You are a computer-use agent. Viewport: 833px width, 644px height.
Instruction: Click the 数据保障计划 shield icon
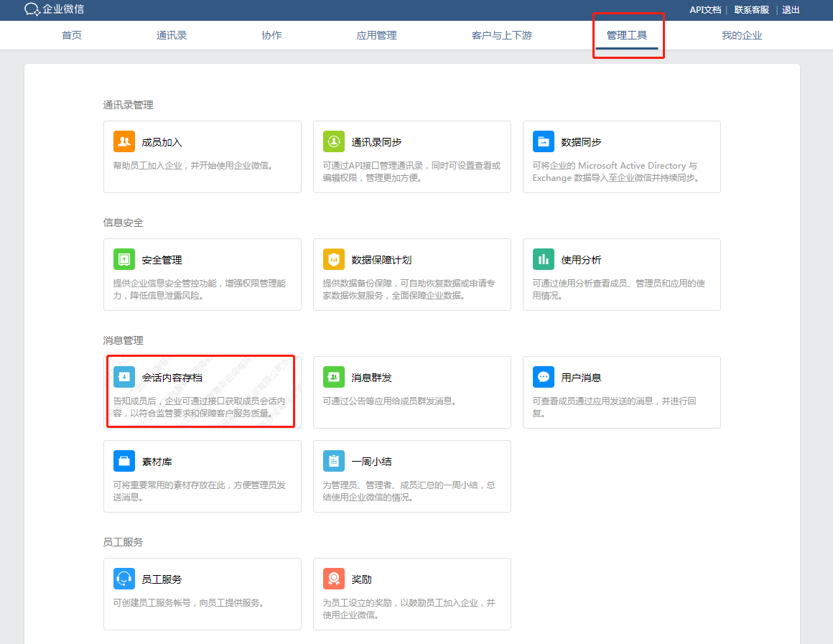(334, 259)
